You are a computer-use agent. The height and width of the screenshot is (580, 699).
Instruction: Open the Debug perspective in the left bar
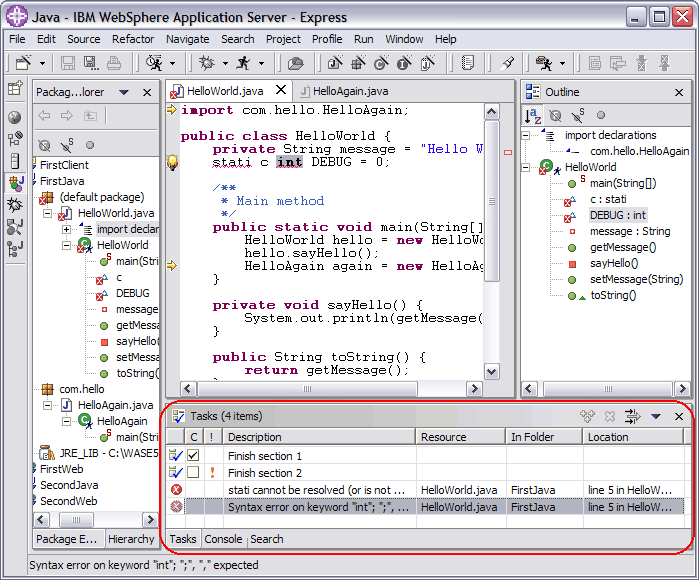15,205
